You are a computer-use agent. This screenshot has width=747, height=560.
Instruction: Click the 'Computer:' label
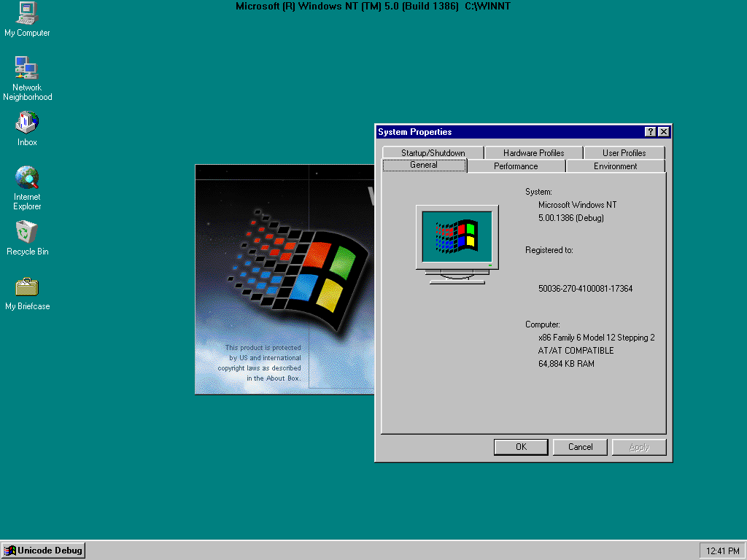pos(542,324)
